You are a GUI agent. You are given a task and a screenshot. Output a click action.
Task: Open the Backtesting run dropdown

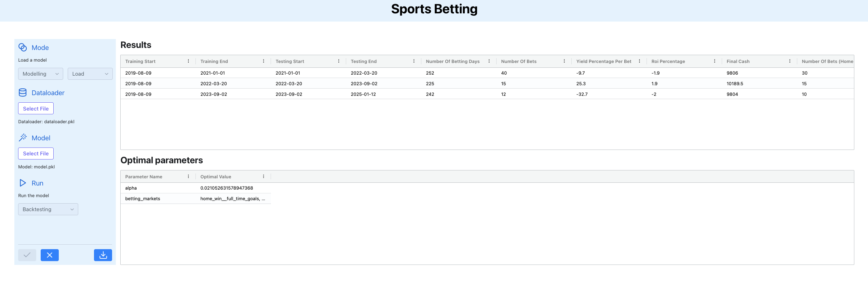pyautogui.click(x=48, y=209)
